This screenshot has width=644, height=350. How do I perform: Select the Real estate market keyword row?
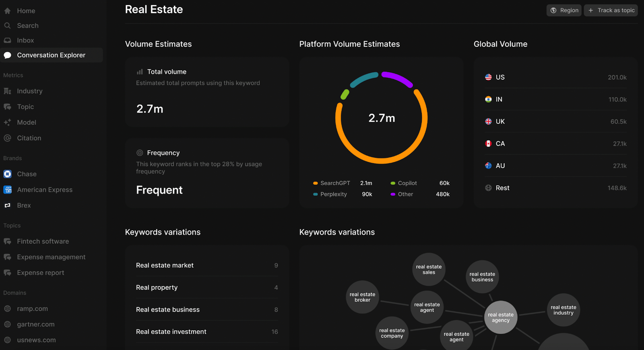(207, 266)
